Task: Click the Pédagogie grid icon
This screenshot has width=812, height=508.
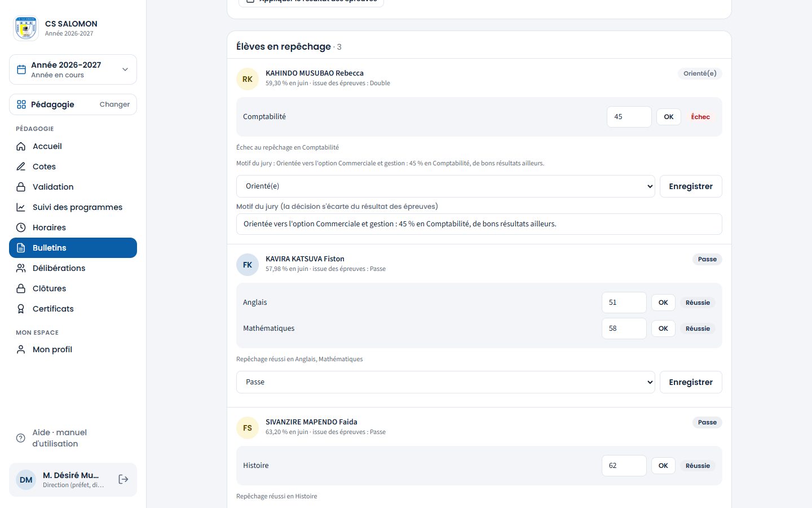Action: [21, 104]
